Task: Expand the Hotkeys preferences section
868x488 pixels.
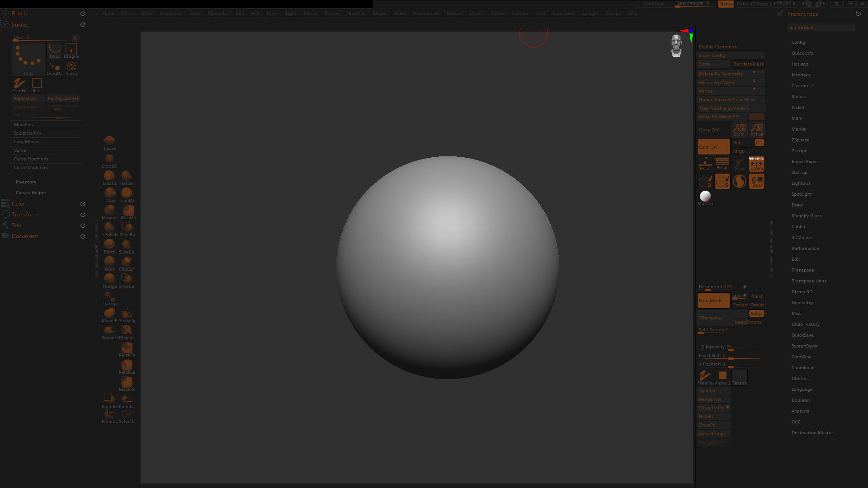Action: [x=800, y=64]
